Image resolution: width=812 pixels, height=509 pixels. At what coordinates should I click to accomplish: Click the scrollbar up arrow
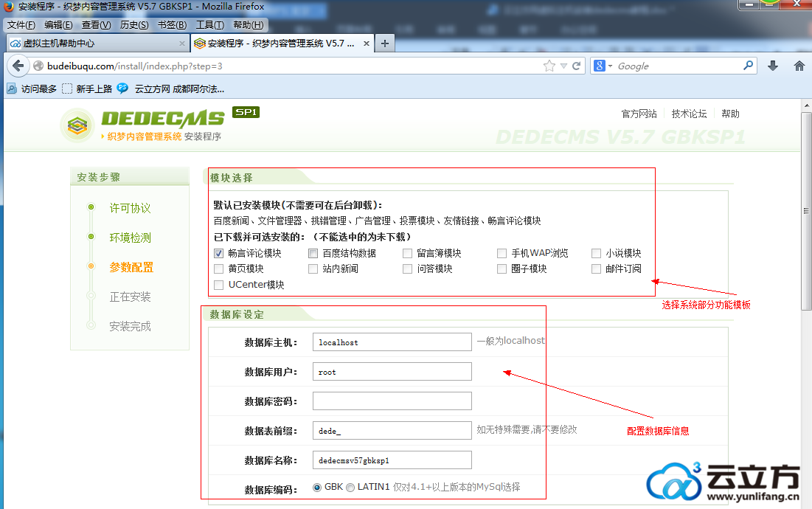(806, 105)
